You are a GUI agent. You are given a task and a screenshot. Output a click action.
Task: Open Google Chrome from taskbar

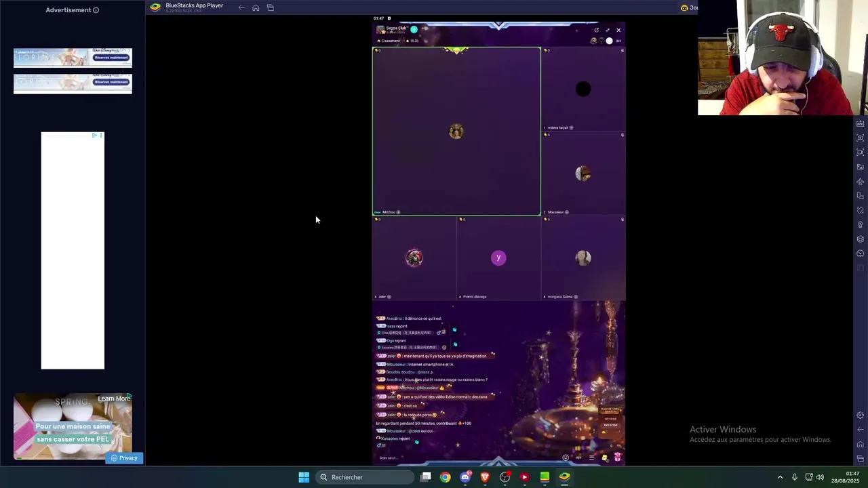(x=445, y=477)
